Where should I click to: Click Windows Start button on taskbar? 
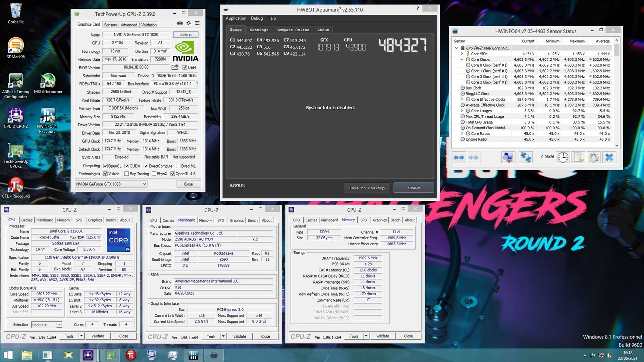pyautogui.click(x=8, y=355)
